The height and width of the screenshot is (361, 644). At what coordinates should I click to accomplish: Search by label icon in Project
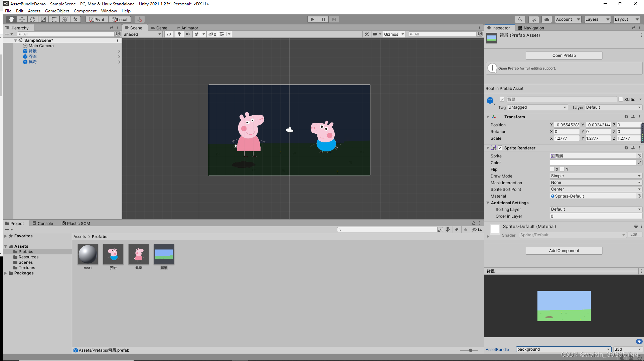click(x=457, y=230)
